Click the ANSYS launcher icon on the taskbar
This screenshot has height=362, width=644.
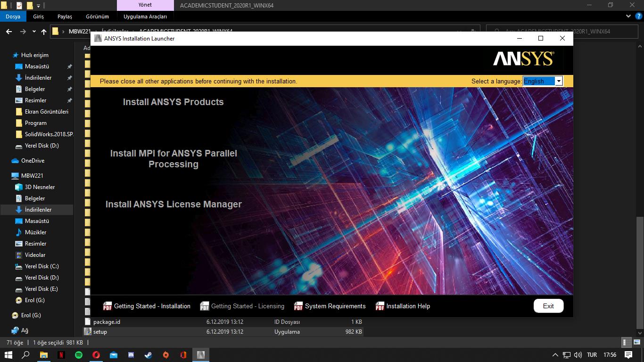tap(201, 355)
